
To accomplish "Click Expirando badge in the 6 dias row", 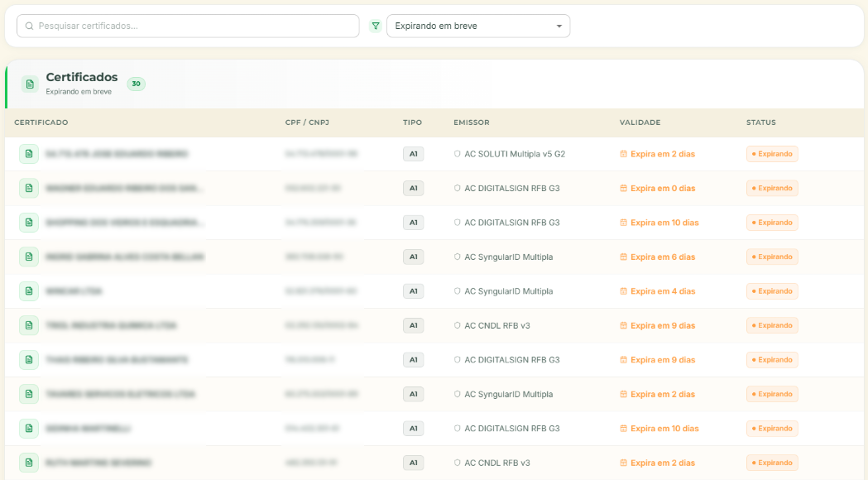I will pos(772,257).
